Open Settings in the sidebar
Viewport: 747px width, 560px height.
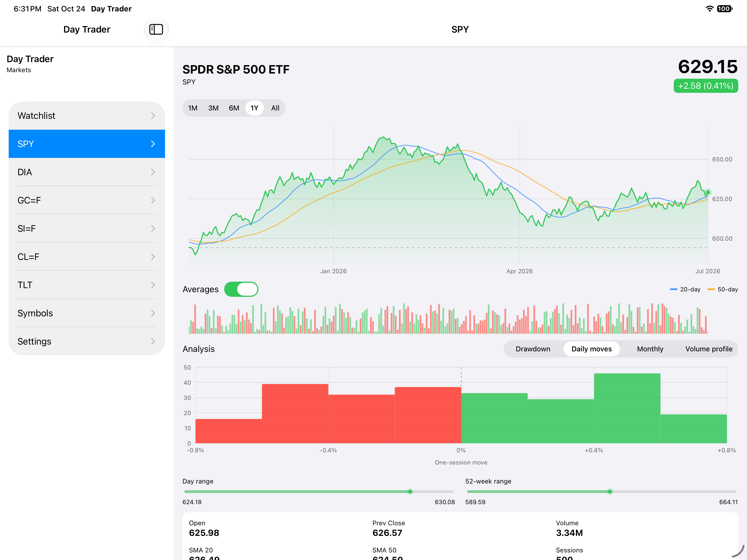pos(87,341)
